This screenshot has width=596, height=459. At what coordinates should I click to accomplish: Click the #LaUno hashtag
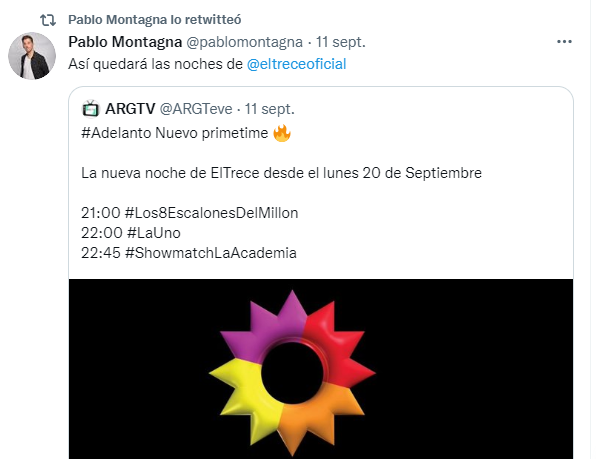tap(154, 233)
